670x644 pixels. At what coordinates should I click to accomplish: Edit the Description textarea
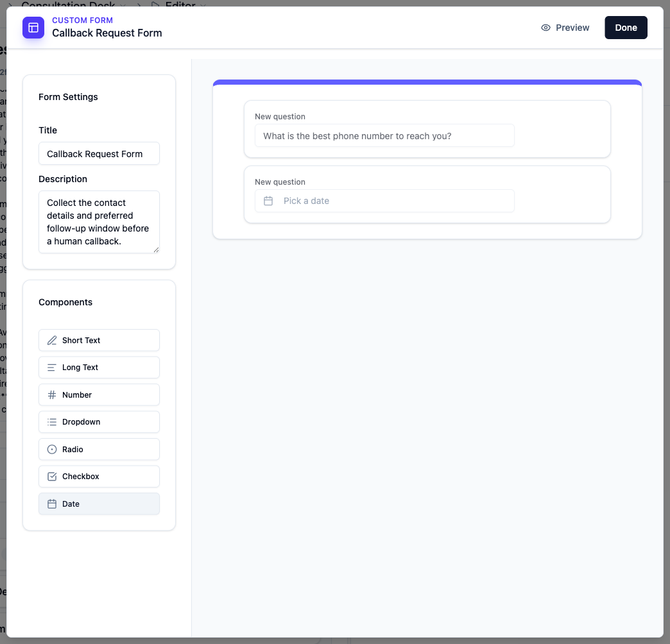(99, 221)
